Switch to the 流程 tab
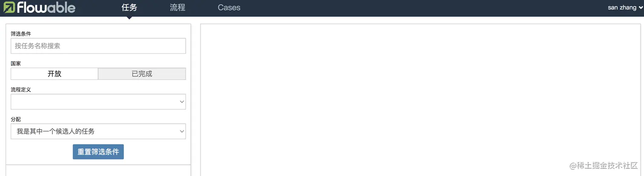Image resolution: width=644 pixels, height=176 pixels. pyautogui.click(x=178, y=8)
